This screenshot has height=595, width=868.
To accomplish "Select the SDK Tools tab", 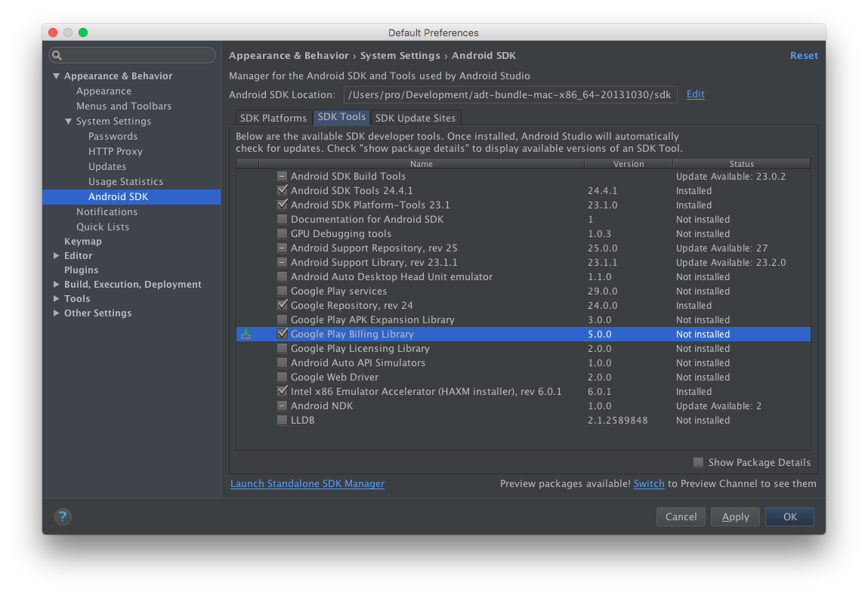I will (341, 117).
